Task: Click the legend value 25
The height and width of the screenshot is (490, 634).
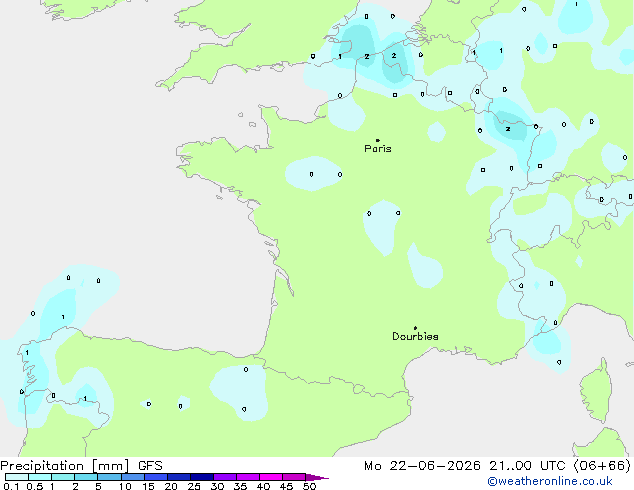Action: click(194, 486)
